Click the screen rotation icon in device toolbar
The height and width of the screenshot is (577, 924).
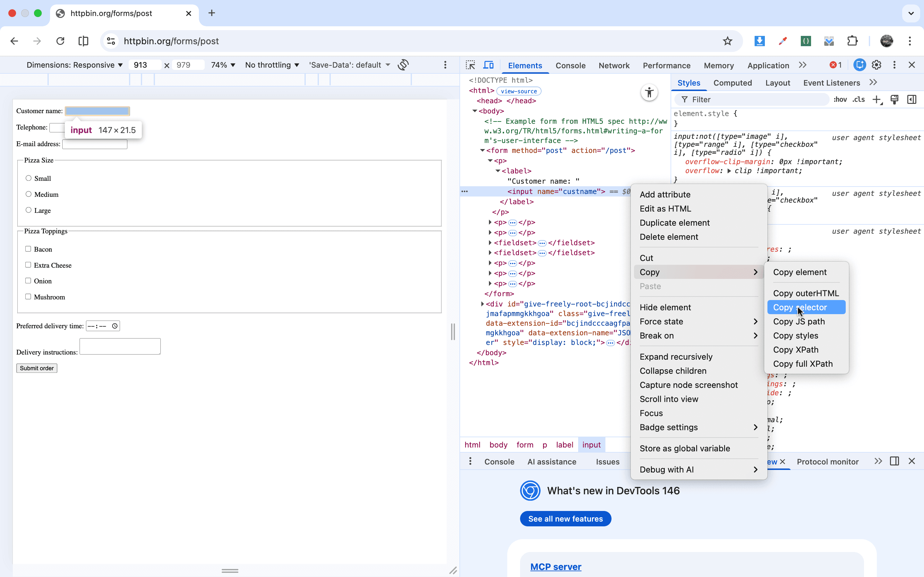403,65
